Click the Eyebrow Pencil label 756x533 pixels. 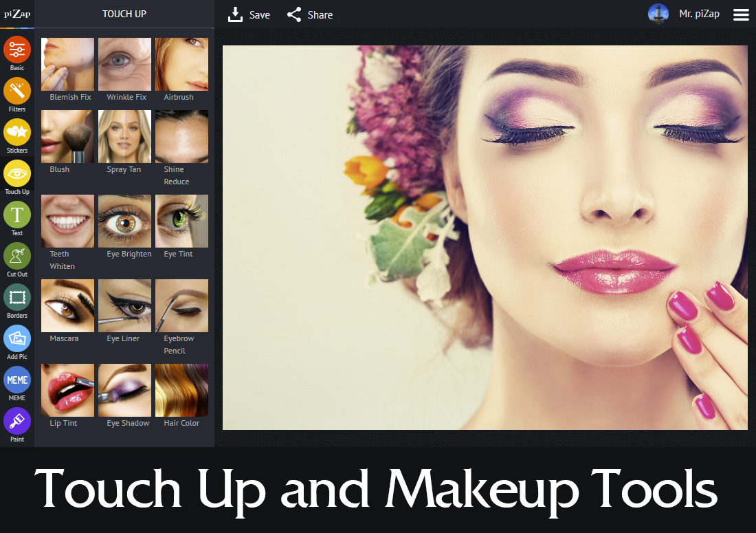[179, 345]
